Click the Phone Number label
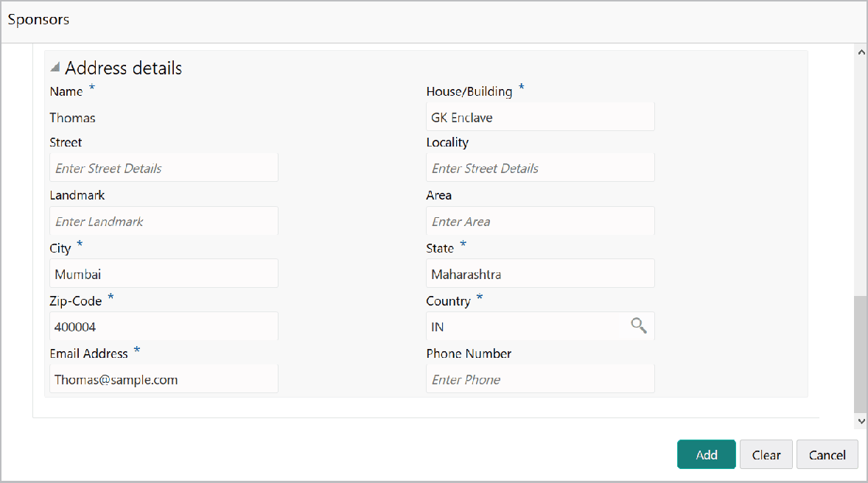The image size is (868, 483). pos(469,353)
